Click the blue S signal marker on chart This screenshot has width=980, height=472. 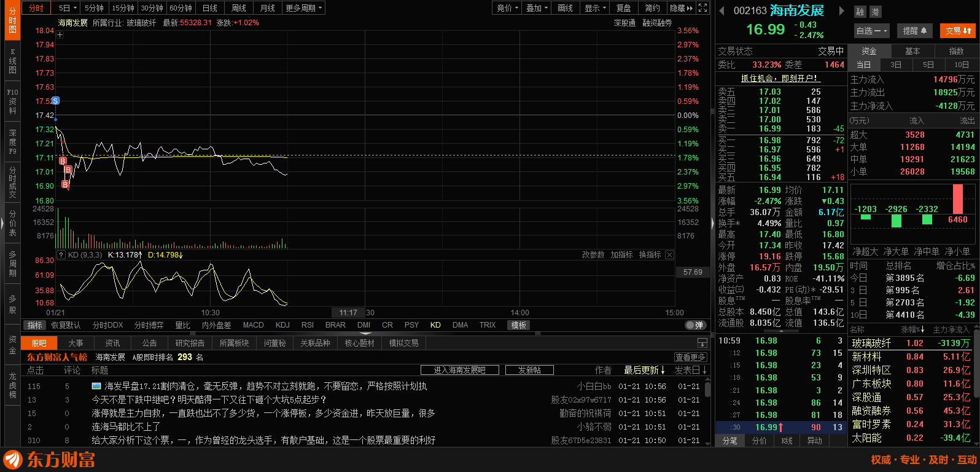tap(55, 101)
